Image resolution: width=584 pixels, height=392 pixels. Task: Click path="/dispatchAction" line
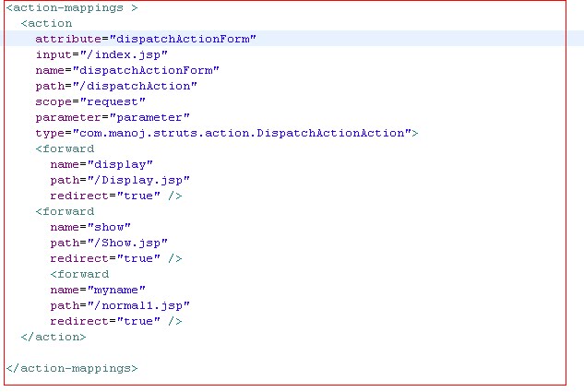point(116,86)
